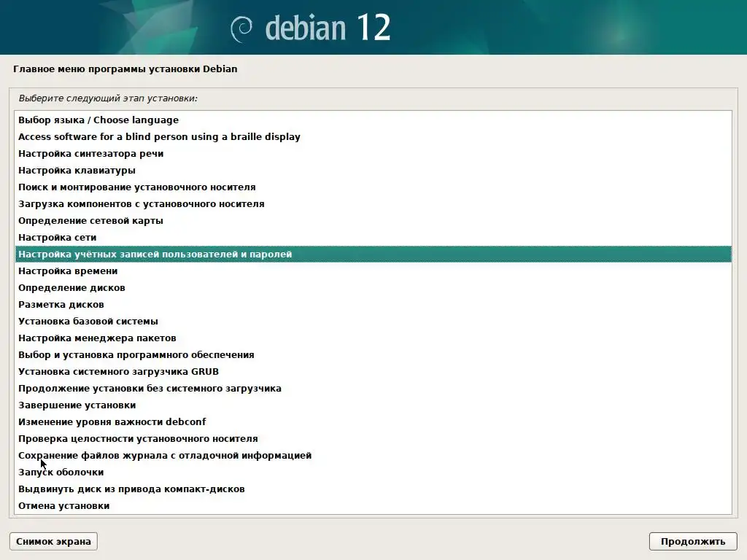The height and width of the screenshot is (560, 747).
Task: Select highlighted 'Настройка учётных записей пользователей и паролей'
Action: click(373, 254)
